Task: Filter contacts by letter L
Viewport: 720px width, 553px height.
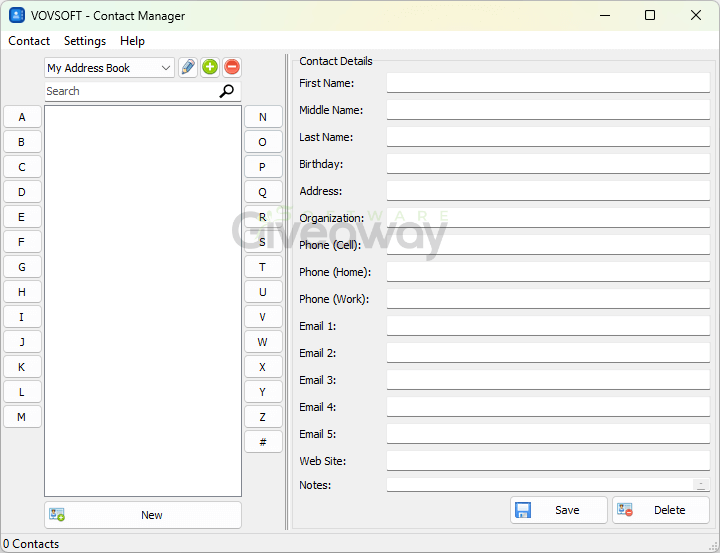Action: [x=22, y=392]
